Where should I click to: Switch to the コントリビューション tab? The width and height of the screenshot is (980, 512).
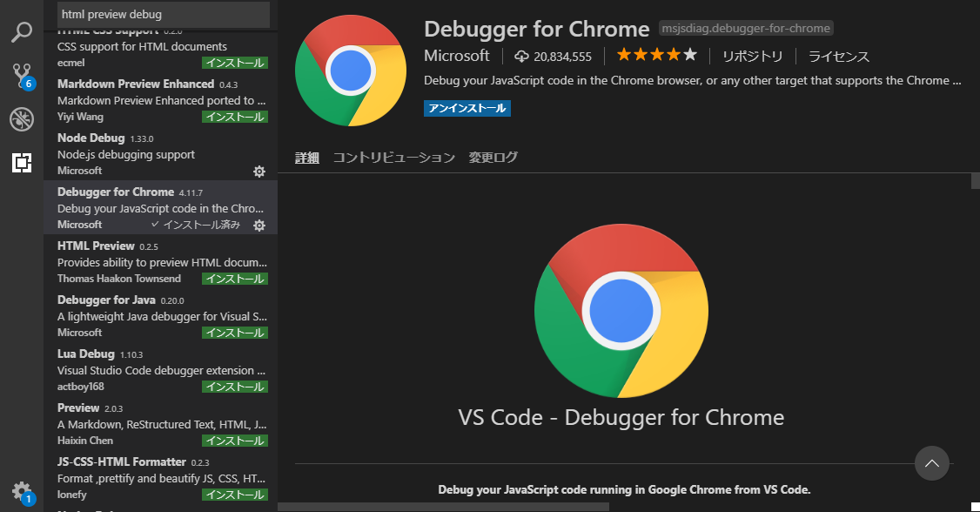[393, 158]
